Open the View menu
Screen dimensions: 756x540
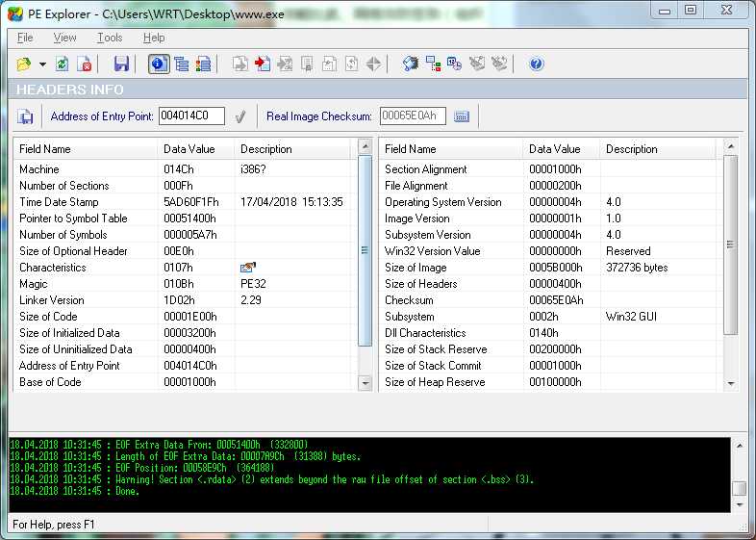[64, 38]
